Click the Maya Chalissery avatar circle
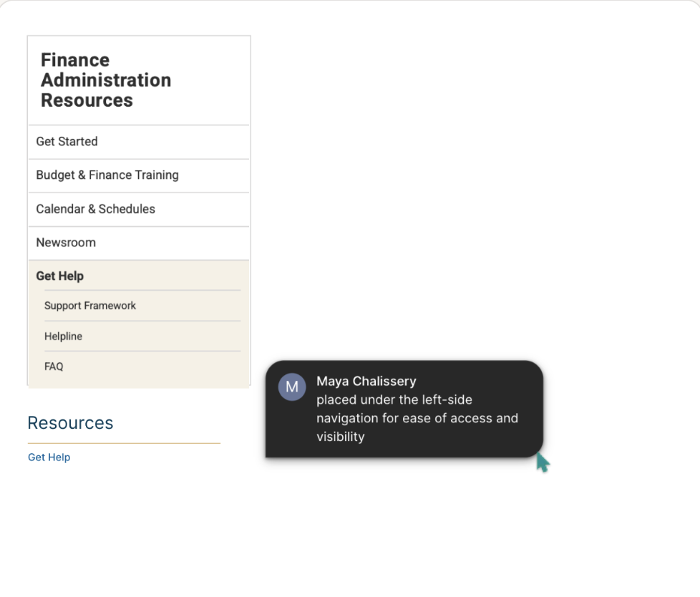Image resolution: width=700 pixels, height=597 pixels. tap(292, 387)
